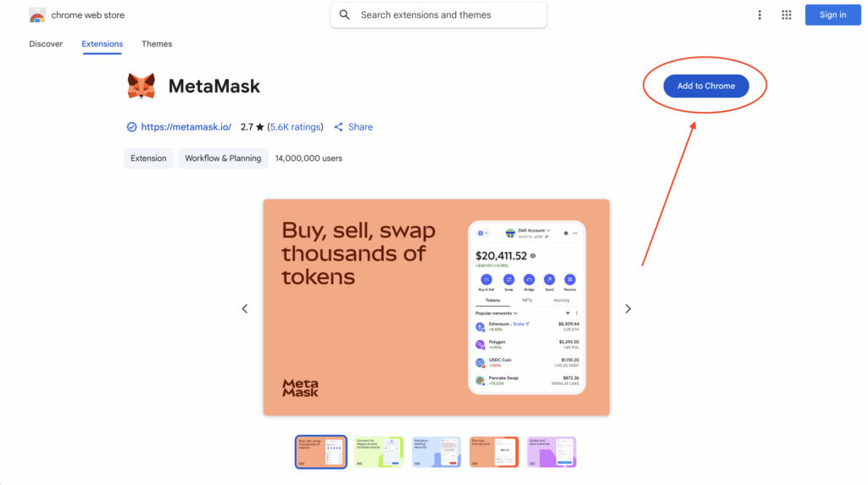Click the Chrome Web Store rainbow logo
The height and width of the screenshot is (485, 868).
(37, 15)
